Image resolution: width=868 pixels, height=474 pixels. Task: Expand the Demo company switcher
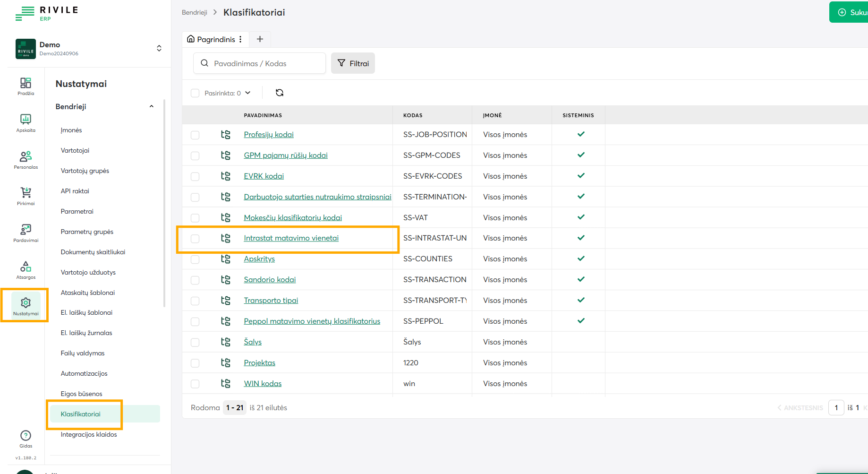[159, 48]
